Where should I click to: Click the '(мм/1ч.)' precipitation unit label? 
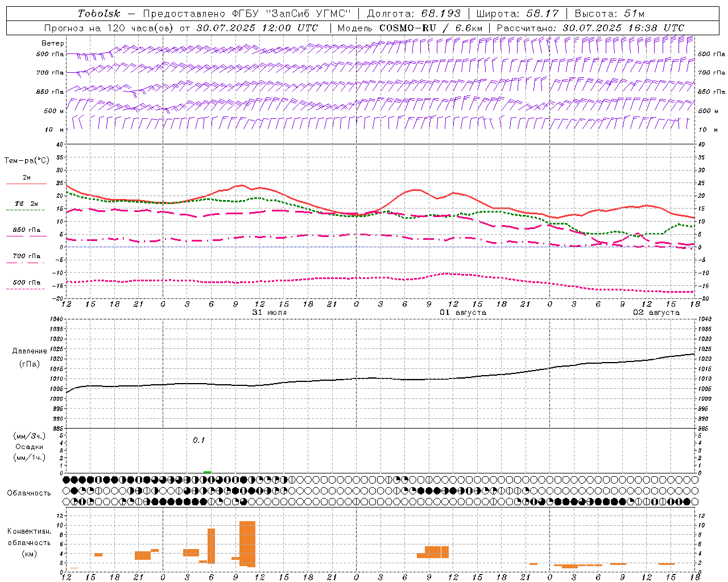[x=30, y=458]
